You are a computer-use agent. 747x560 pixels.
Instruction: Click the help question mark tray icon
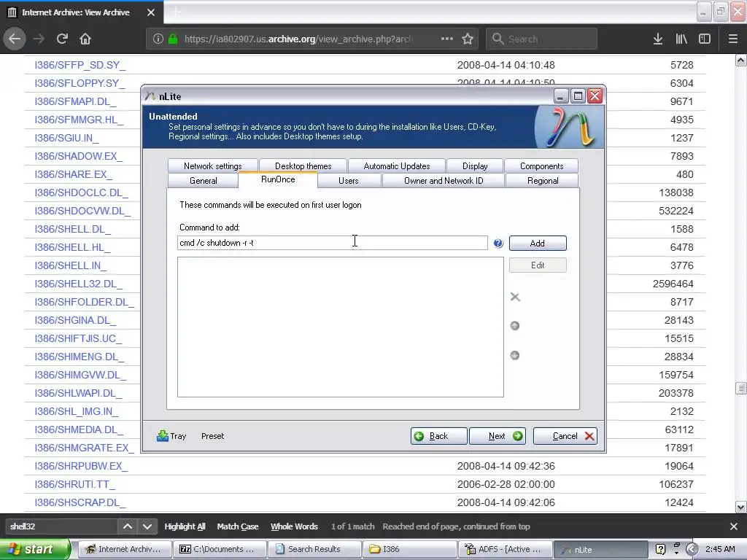[660, 550]
